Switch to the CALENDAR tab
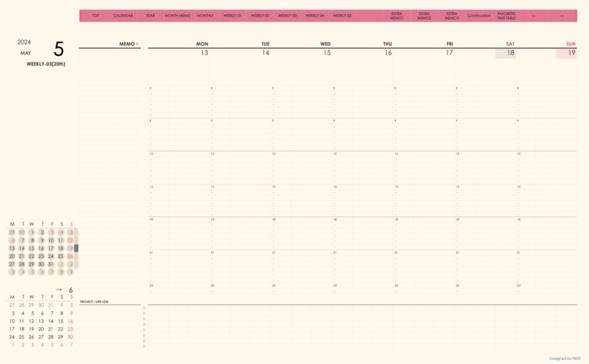589x364 pixels. pos(123,16)
